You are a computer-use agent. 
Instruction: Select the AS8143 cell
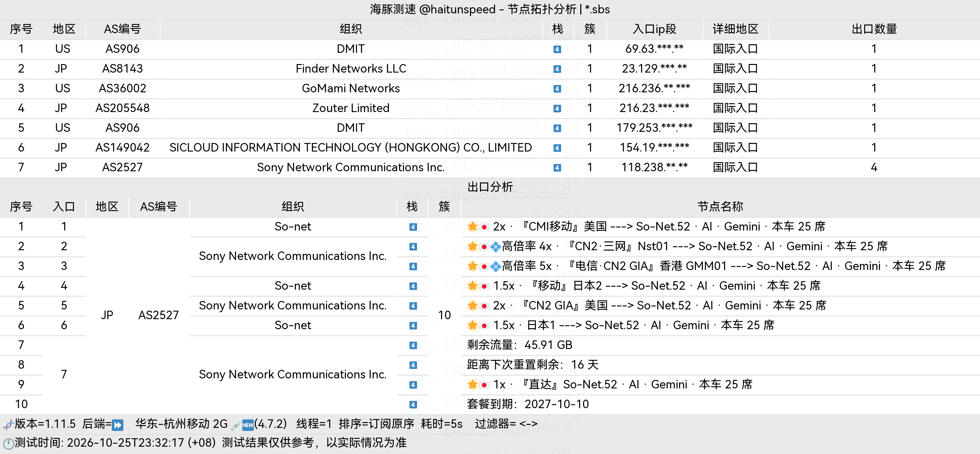pyautogui.click(x=122, y=68)
